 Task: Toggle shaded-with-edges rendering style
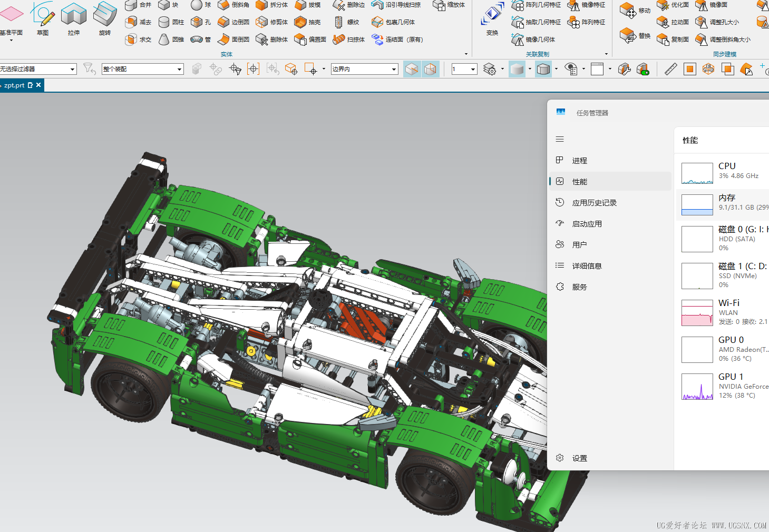(543, 69)
